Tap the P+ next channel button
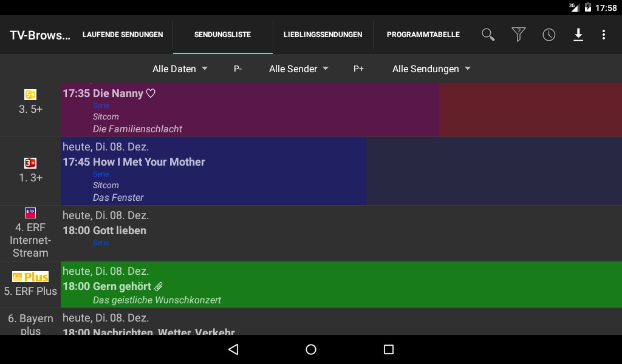 358,69
